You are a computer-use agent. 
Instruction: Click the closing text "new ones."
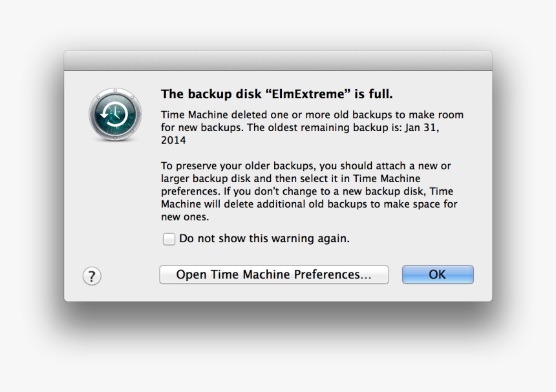(x=185, y=217)
